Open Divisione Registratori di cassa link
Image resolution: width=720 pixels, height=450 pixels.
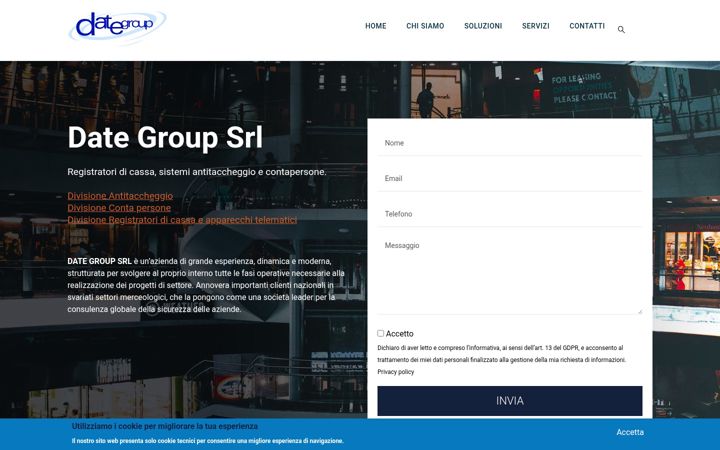182,219
